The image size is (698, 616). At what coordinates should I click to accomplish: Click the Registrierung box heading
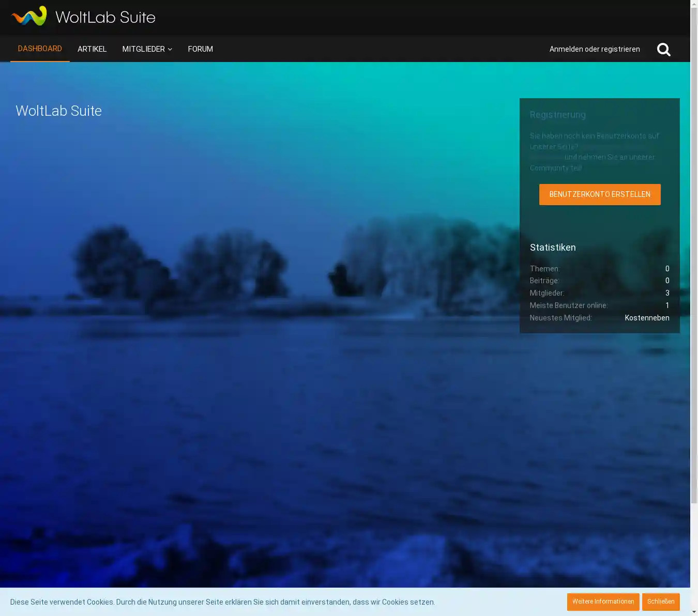pos(557,115)
